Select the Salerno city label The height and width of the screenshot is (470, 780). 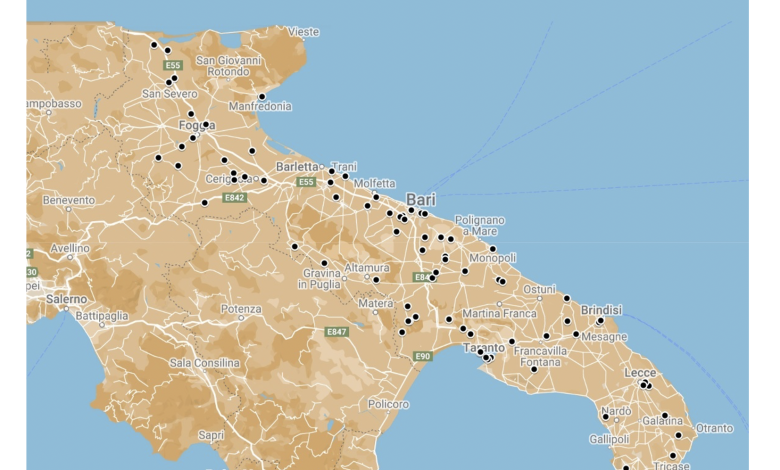[65, 299]
